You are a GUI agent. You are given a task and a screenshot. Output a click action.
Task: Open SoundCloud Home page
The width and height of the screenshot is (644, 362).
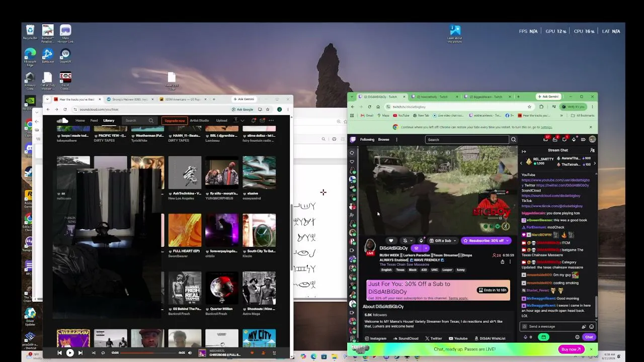click(80, 120)
